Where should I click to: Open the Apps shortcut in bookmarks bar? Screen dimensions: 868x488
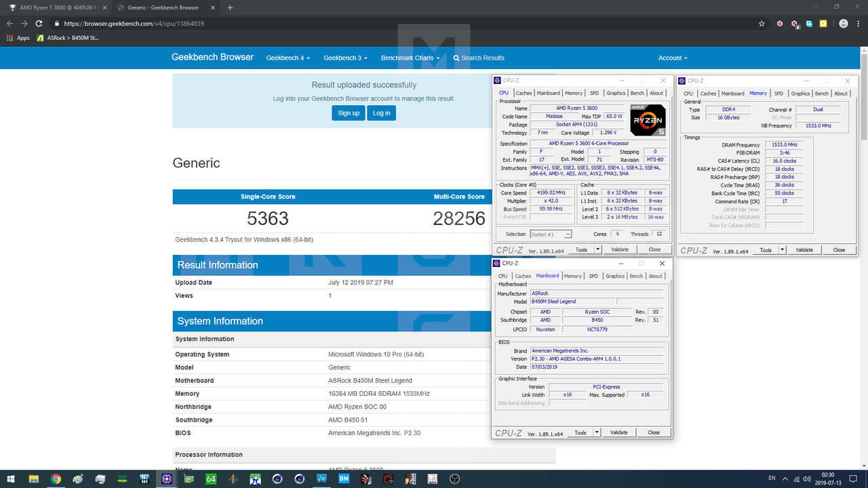click(18, 38)
